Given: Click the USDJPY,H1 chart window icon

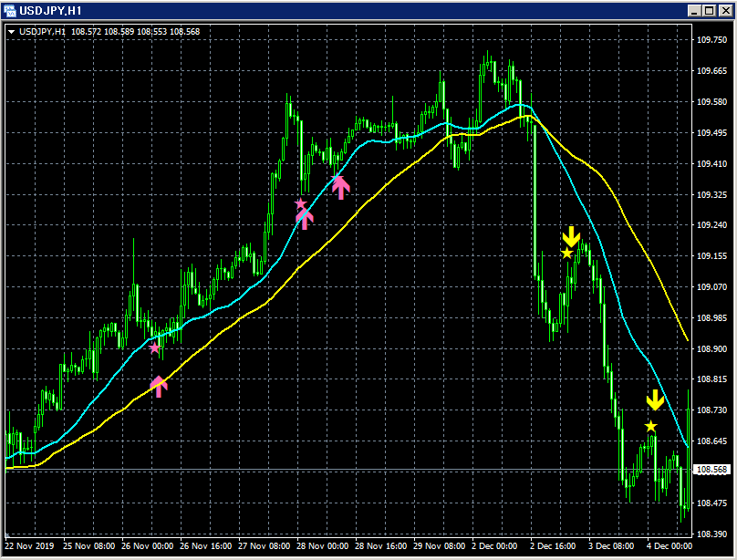Looking at the screenshot, I should pyautogui.click(x=9, y=10).
